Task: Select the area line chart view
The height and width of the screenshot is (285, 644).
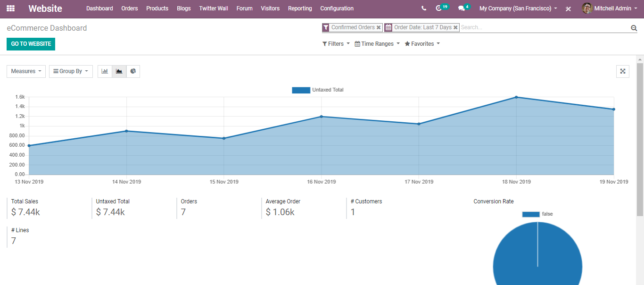Action: [119, 71]
